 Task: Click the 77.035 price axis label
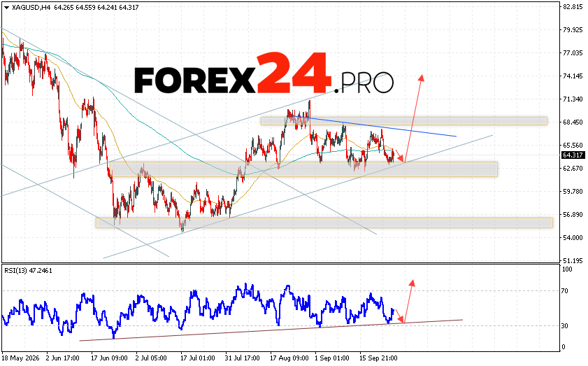coord(573,53)
